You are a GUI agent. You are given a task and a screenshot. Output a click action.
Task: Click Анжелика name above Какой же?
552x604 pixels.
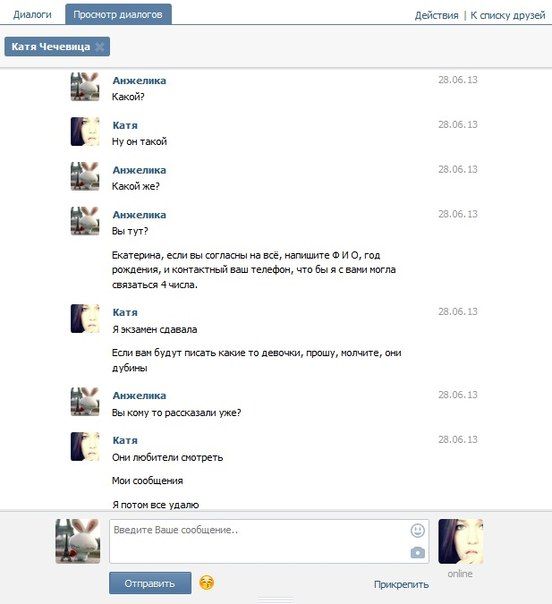click(139, 170)
